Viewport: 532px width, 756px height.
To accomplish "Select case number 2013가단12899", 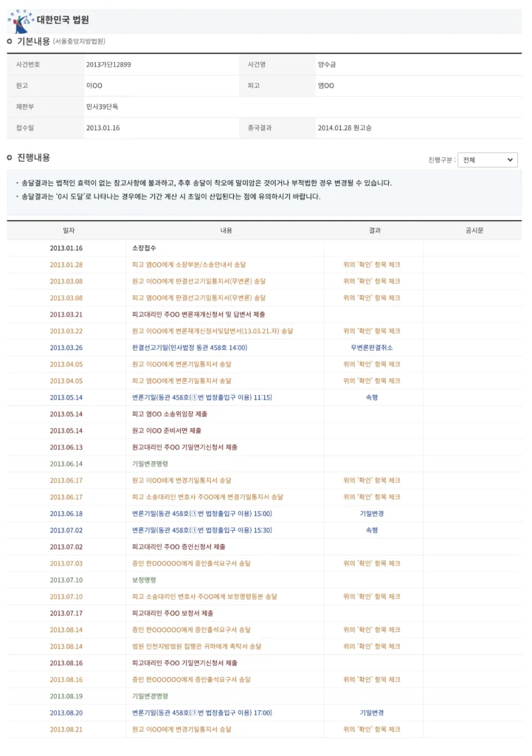I will (x=108, y=65).
